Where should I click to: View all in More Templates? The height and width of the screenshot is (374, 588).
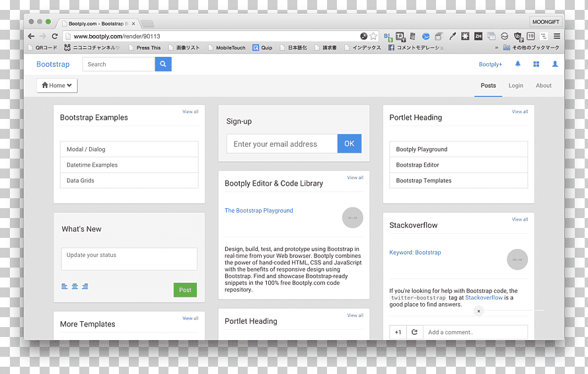coord(190,318)
